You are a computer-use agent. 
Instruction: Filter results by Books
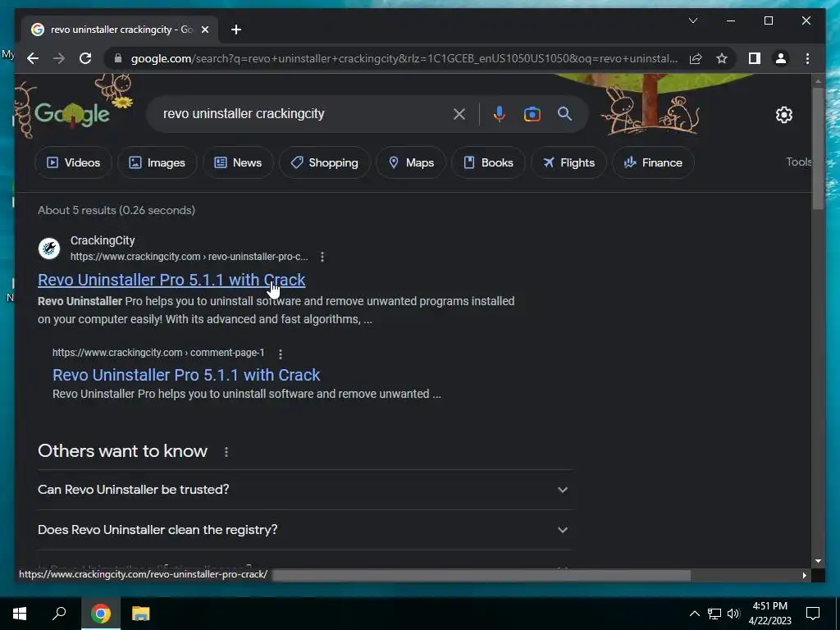[x=488, y=162]
